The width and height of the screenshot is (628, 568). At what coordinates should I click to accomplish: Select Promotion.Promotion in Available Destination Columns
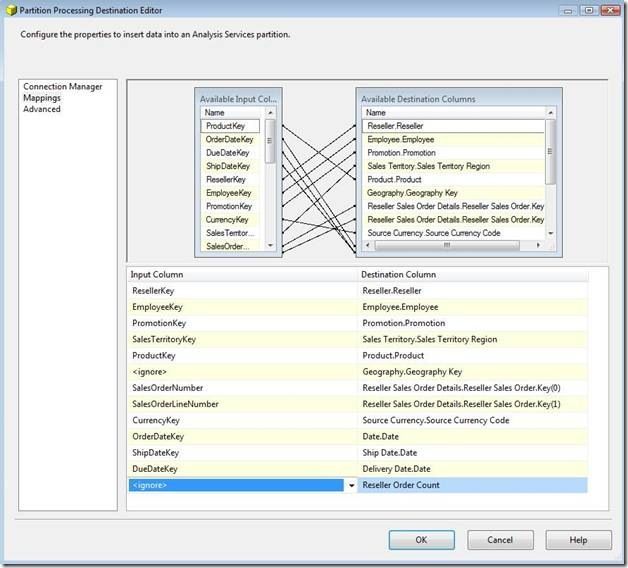[453, 153]
